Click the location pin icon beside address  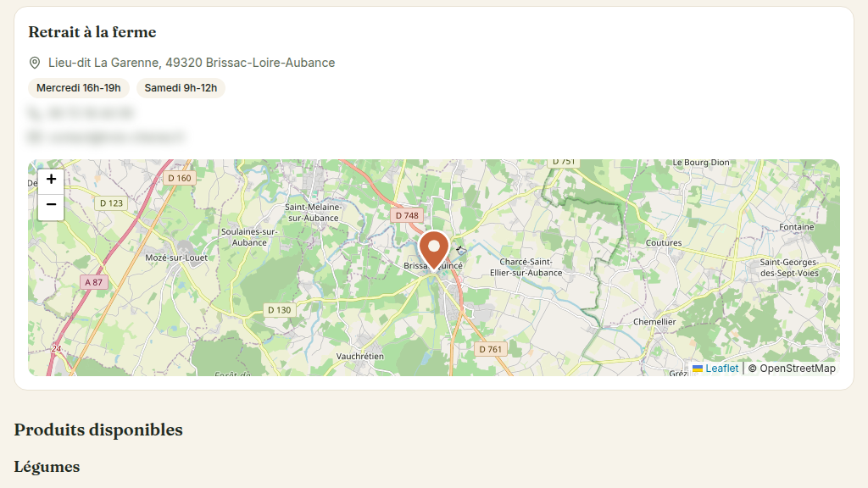(x=34, y=63)
